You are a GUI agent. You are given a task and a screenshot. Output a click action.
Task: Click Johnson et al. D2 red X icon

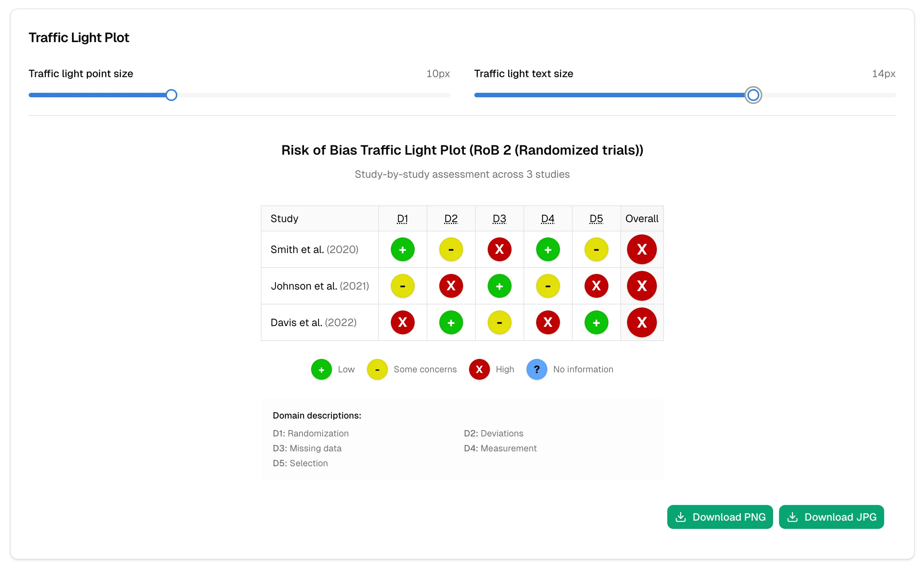tap(450, 286)
